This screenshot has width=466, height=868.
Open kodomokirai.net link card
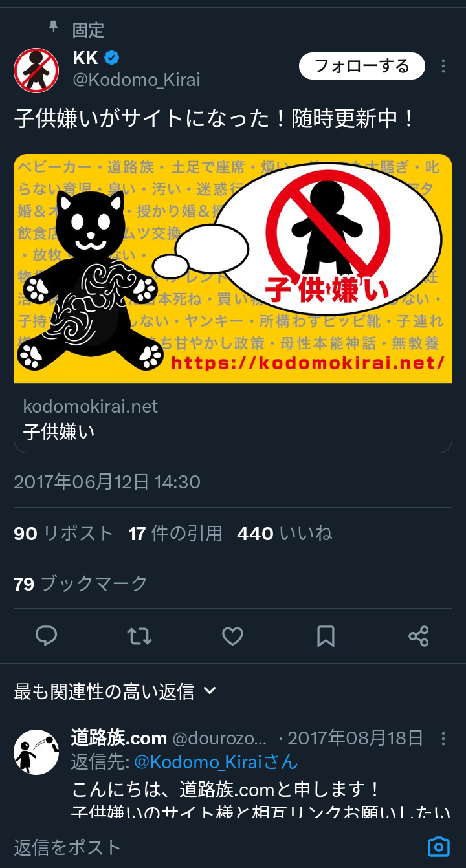(233, 418)
